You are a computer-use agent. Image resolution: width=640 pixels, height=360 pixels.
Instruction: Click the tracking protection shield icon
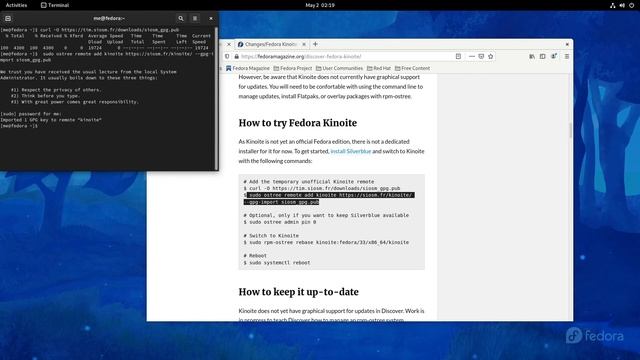tap(227, 56)
